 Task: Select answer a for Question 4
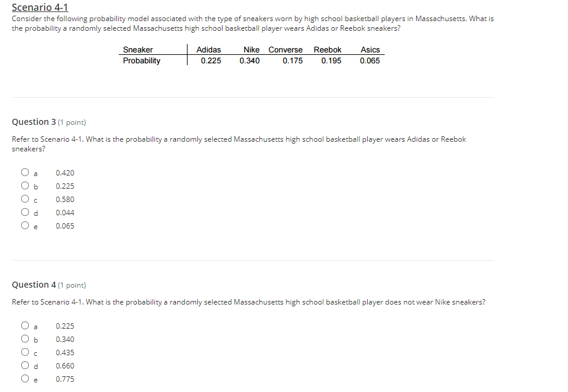[x=25, y=325]
